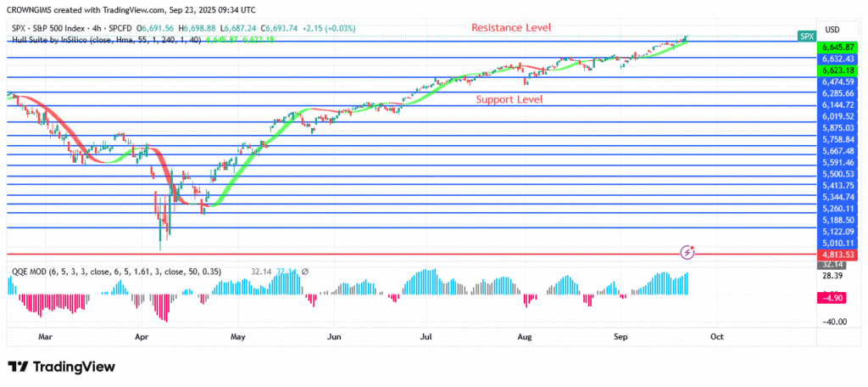
Task: Click the 5,188.50 price label
Action: [x=838, y=220]
